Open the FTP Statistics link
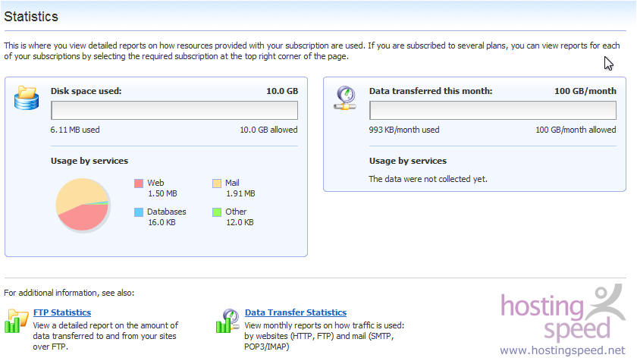 pos(62,312)
